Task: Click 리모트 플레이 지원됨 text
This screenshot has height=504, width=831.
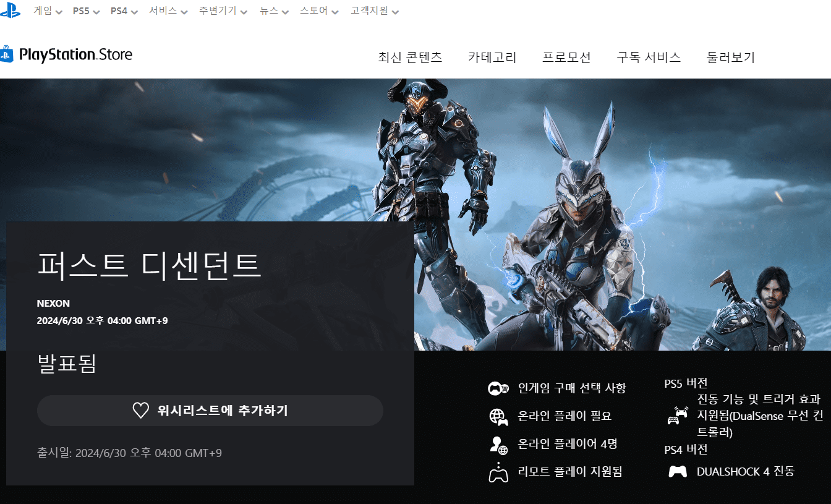Action: point(570,472)
